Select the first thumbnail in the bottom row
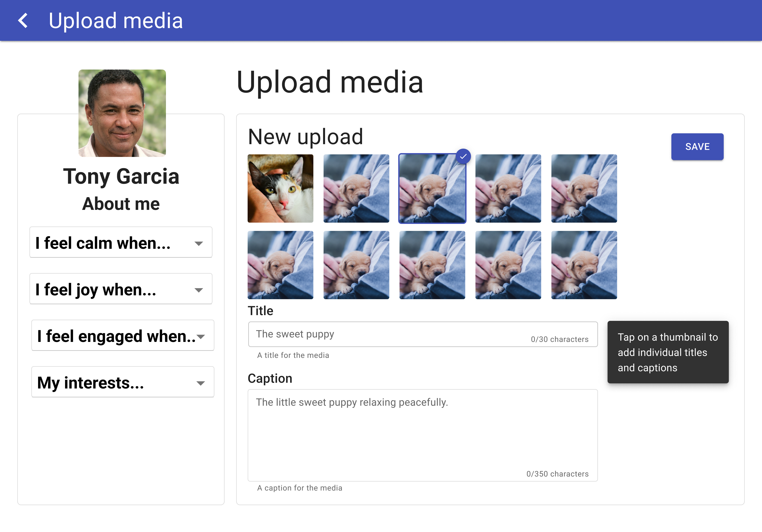762x532 pixels. 280,265
